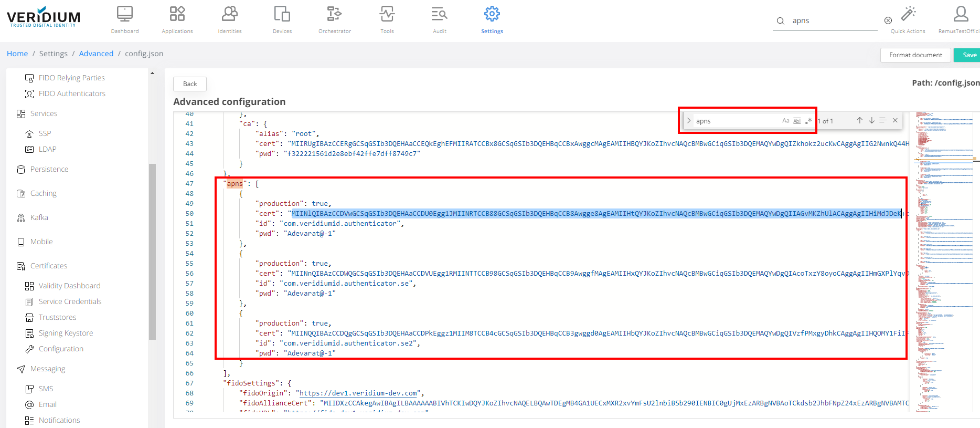The width and height of the screenshot is (980, 428).
Task: Go to the Identities section
Action: pyautogui.click(x=230, y=15)
